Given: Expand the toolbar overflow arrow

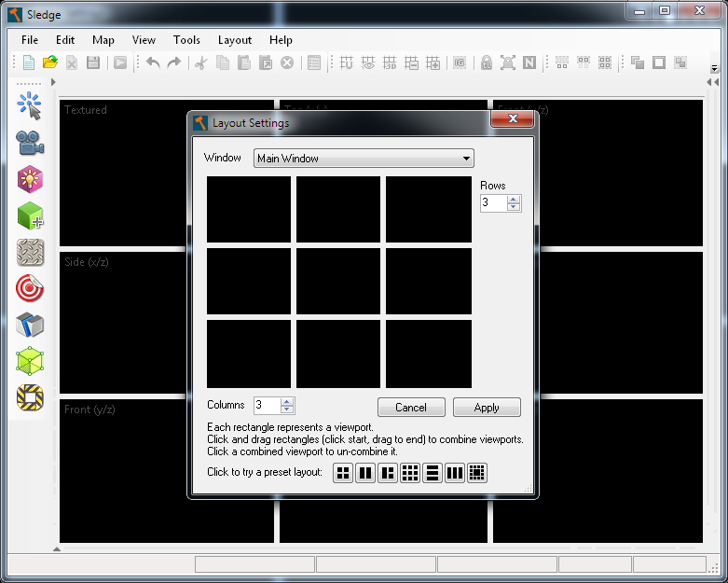Looking at the screenshot, I should click(715, 69).
